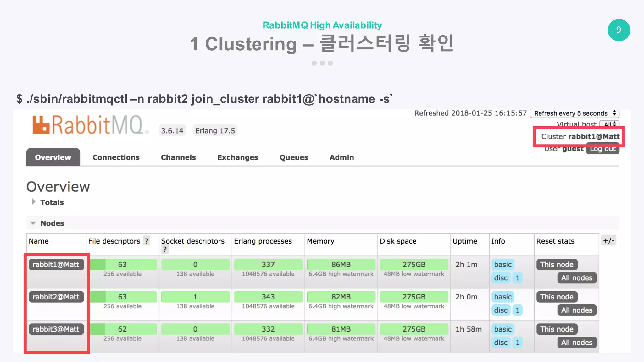The height and width of the screenshot is (362, 644).
Task: Click the Erlang 17.5 version tag
Action: click(x=215, y=131)
